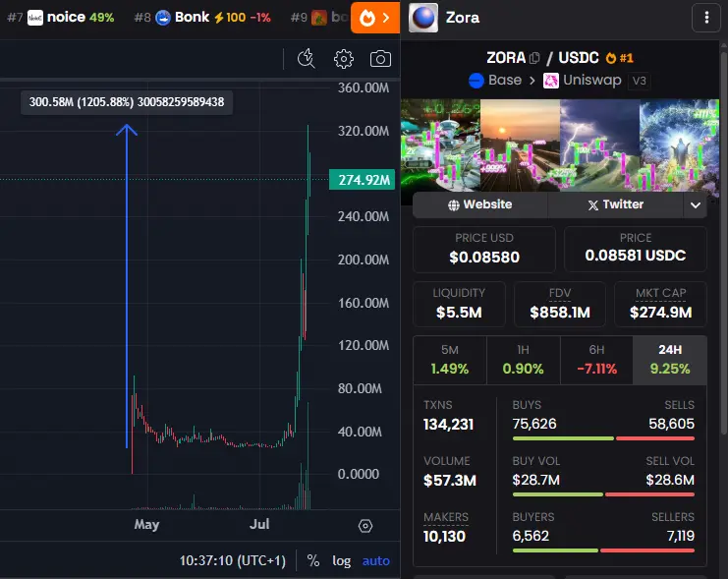Open the Website link button
The image size is (728, 579).
pos(480,204)
